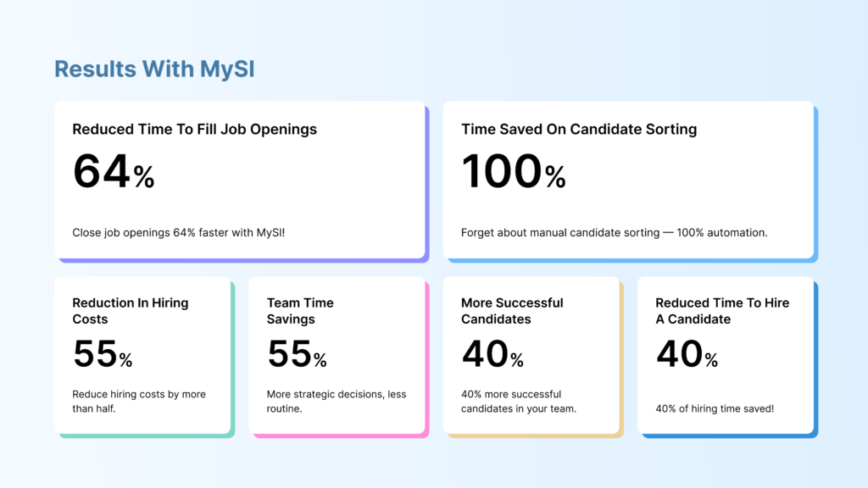Select "Reduce hiring costs by more than half" text
868x488 pixels.
tap(138, 402)
